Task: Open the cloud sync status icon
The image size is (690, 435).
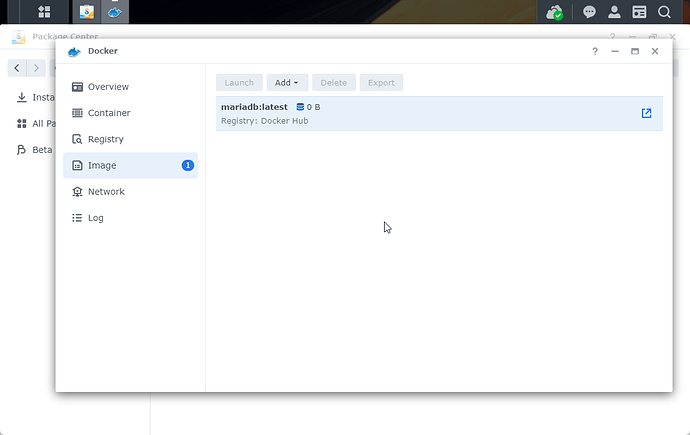Action: (554, 12)
